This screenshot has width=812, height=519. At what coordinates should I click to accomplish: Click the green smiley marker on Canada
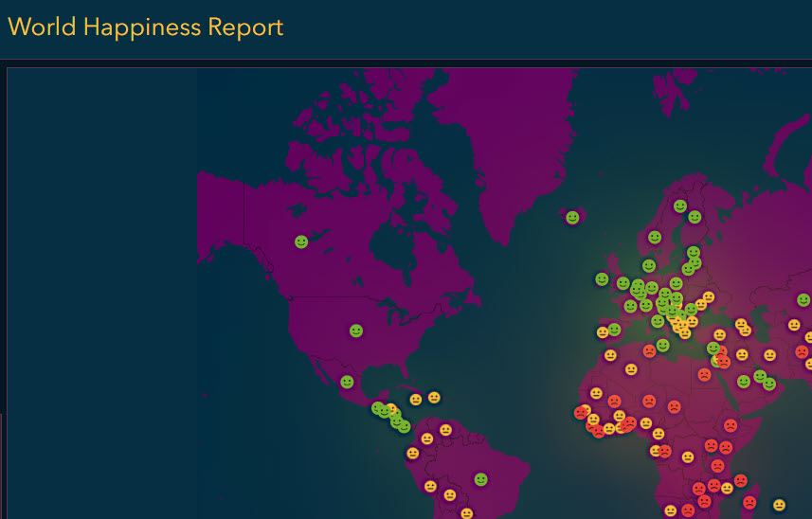pos(301,242)
